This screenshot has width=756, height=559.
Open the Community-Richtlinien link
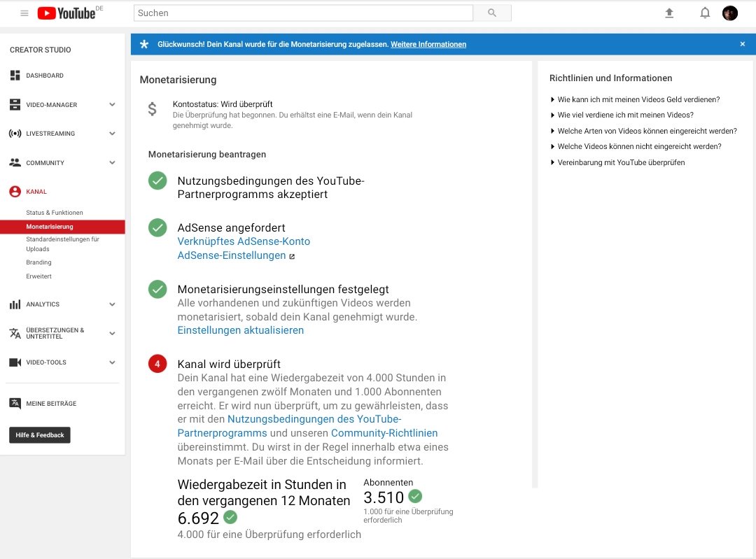tap(384, 433)
